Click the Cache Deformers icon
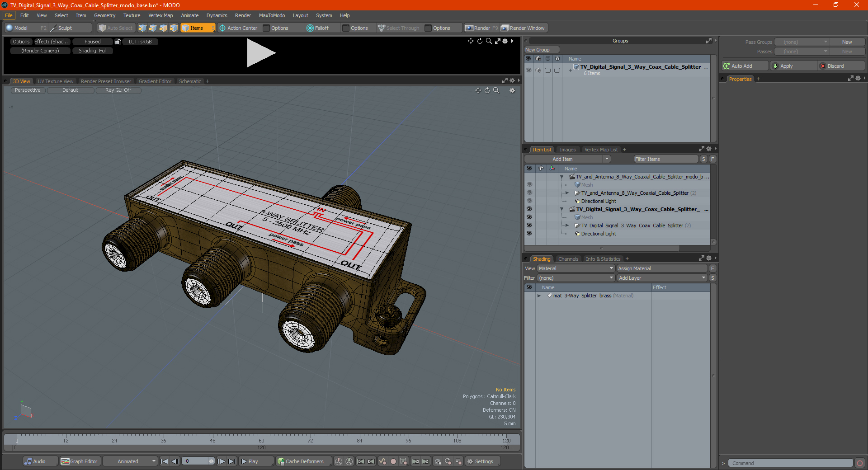 tap(281, 461)
